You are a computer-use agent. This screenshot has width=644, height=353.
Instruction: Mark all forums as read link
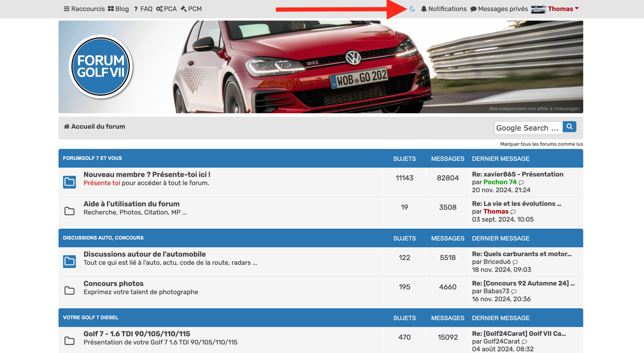(541, 144)
